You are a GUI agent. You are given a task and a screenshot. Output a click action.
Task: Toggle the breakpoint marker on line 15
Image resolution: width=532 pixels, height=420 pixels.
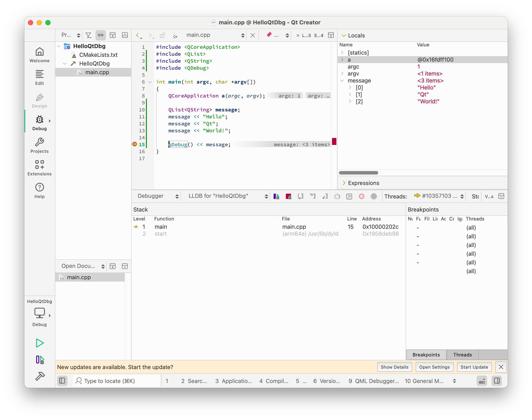tap(135, 144)
